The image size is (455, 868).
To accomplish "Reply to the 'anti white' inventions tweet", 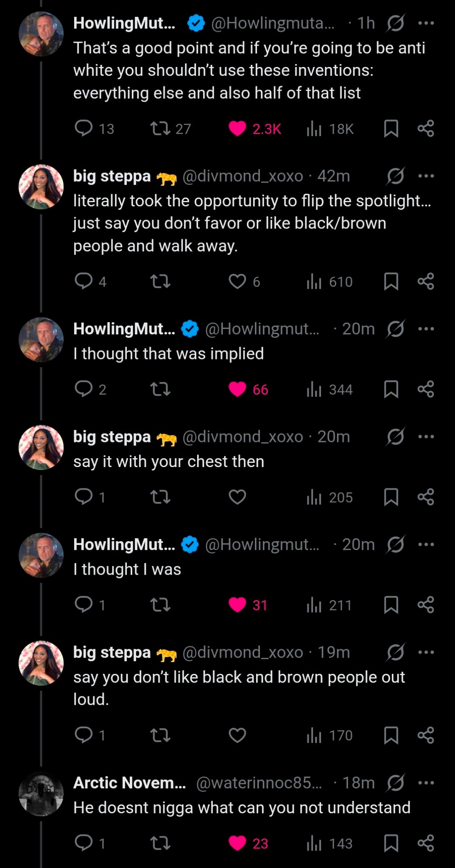I will click(84, 128).
